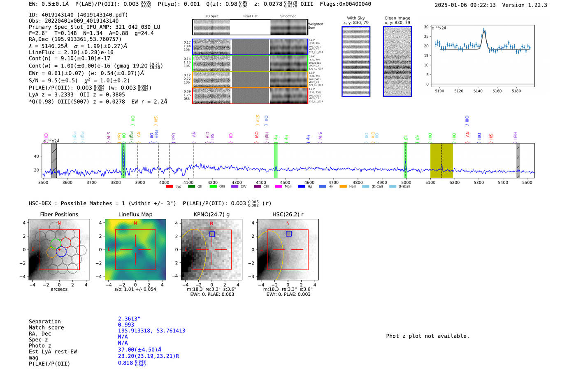This screenshot has height=392, width=576.
Task: Open the HSC(26.2) r image panel
Action: pyautogui.click(x=288, y=249)
